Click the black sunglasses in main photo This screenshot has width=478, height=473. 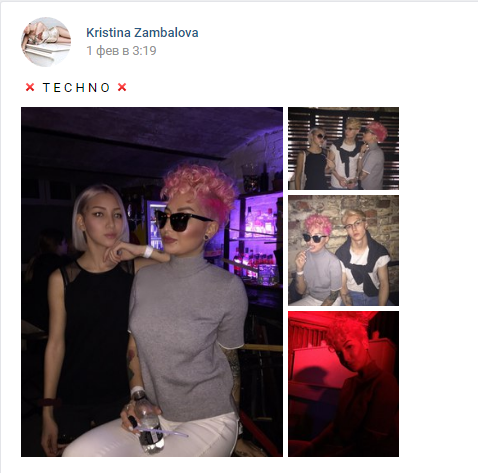182,220
